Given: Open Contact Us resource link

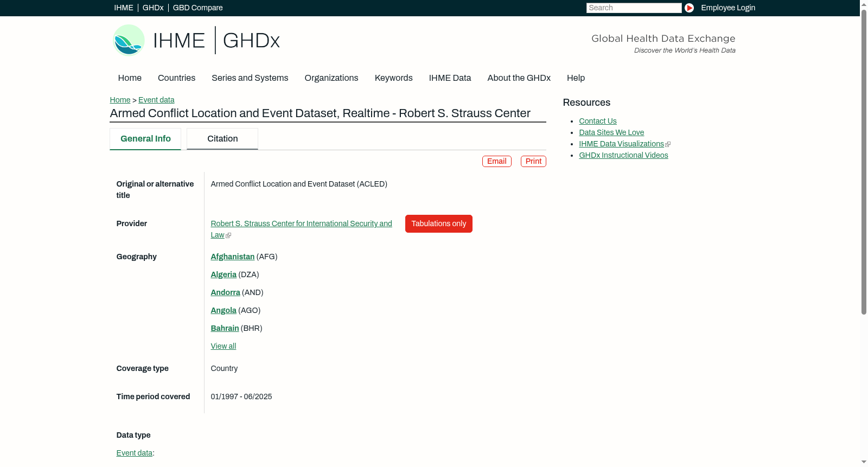Looking at the screenshot, I should click(x=598, y=121).
